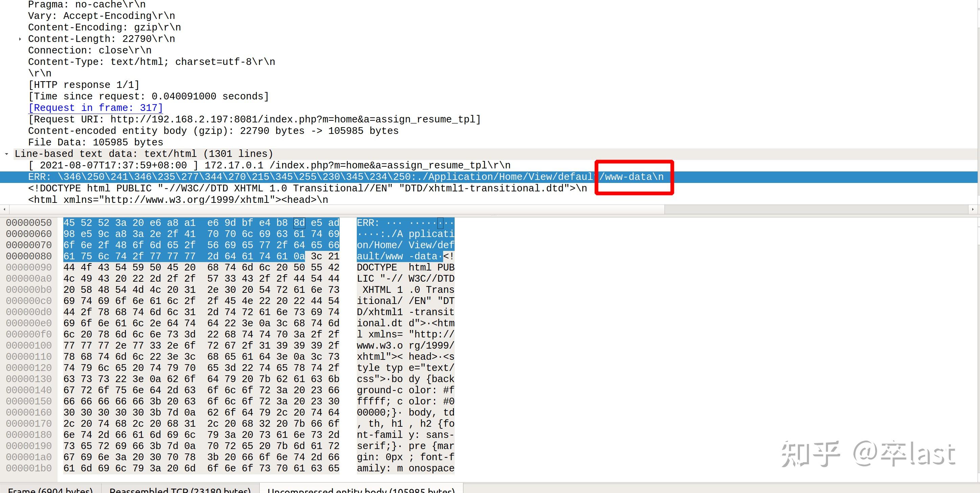Select Content-Type text/html header line

(151, 62)
